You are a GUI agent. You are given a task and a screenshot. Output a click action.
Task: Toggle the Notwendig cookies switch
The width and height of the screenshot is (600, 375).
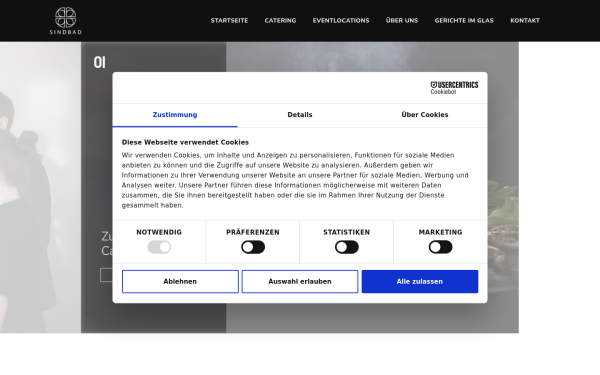[159, 247]
